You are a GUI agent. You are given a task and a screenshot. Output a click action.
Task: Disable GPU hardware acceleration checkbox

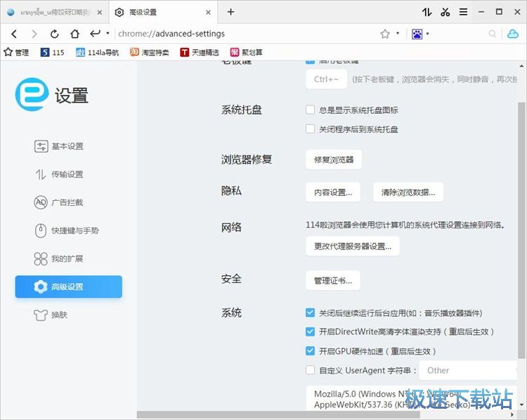pyautogui.click(x=310, y=351)
